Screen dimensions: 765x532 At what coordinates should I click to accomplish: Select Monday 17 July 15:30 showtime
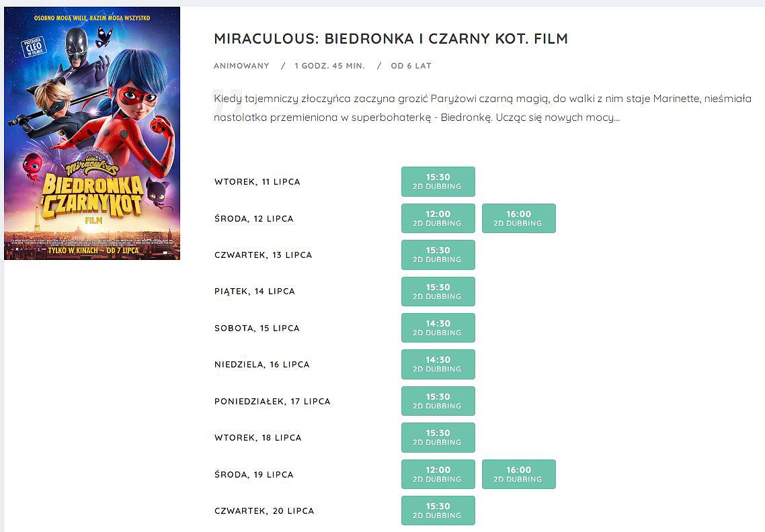438,401
